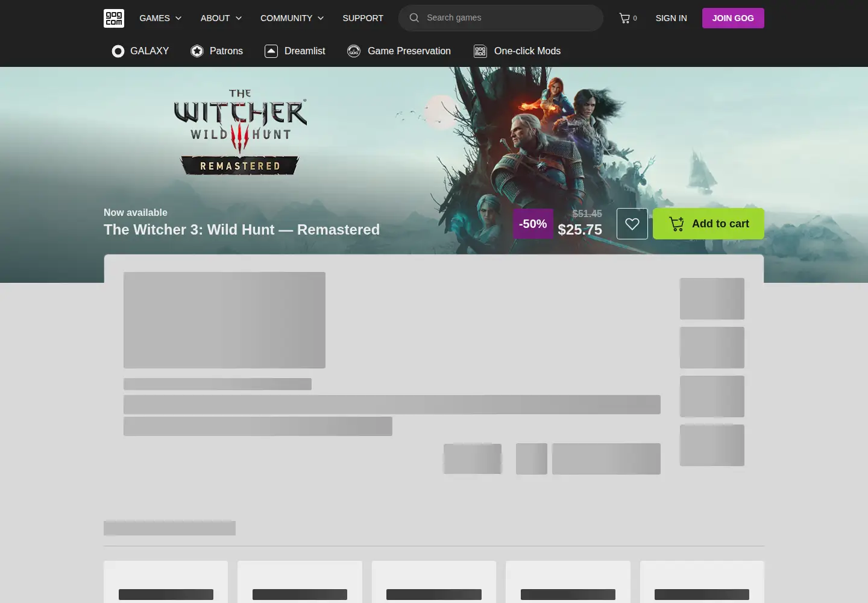Click the GOG.com logo icon
This screenshot has height=603, width=868.
pos(114,18)
